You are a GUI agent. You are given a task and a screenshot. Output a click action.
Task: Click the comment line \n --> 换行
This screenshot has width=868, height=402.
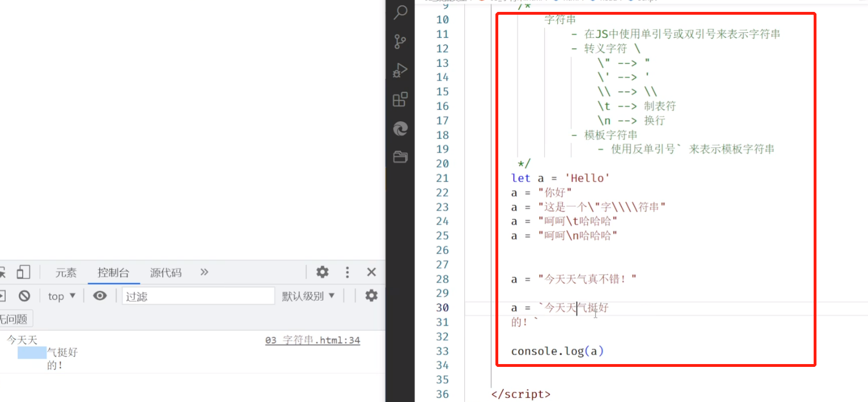pos(631,121)
